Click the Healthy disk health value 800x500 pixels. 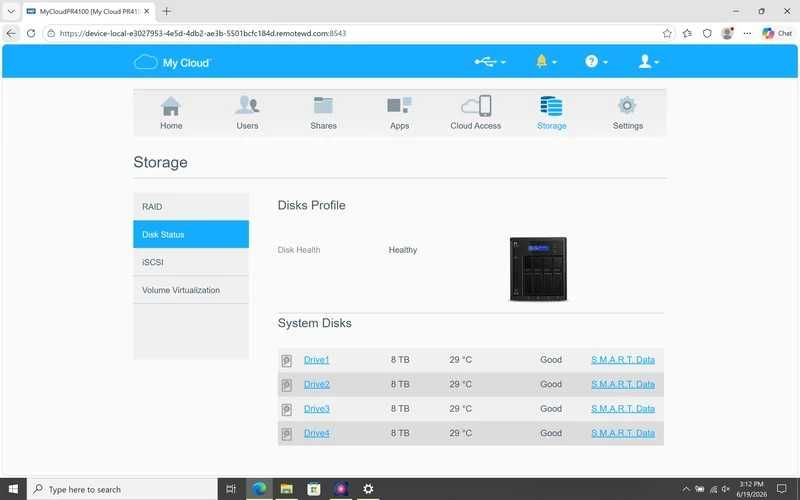coord(403,249)
